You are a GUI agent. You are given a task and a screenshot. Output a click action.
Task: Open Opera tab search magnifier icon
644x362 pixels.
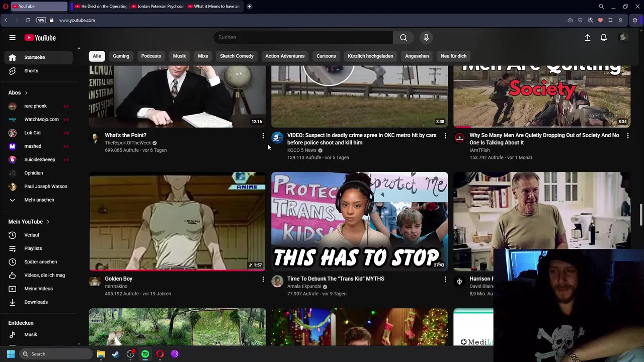click(601, 7)
